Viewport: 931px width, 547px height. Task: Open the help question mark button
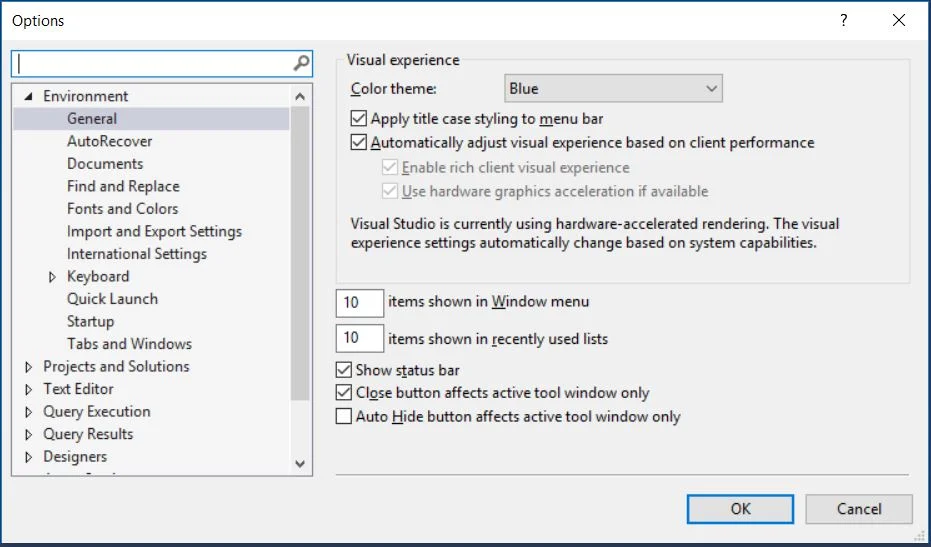(x=843, y=21)
